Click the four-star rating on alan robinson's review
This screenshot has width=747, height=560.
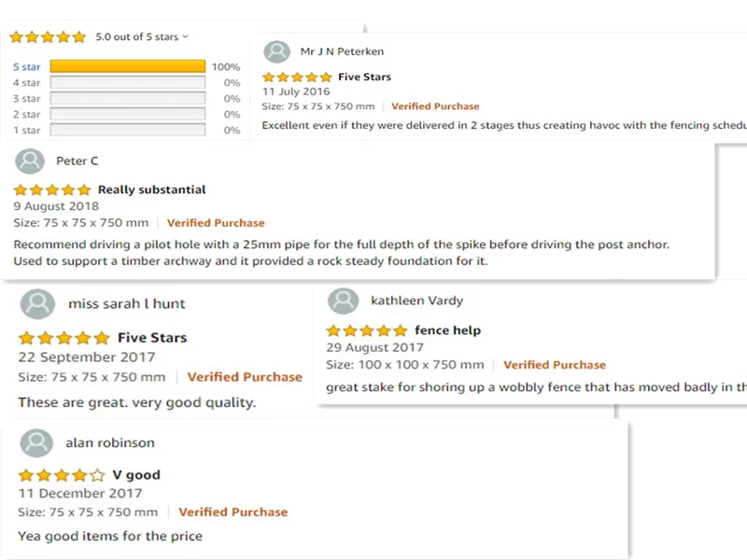tap(62, 475)
